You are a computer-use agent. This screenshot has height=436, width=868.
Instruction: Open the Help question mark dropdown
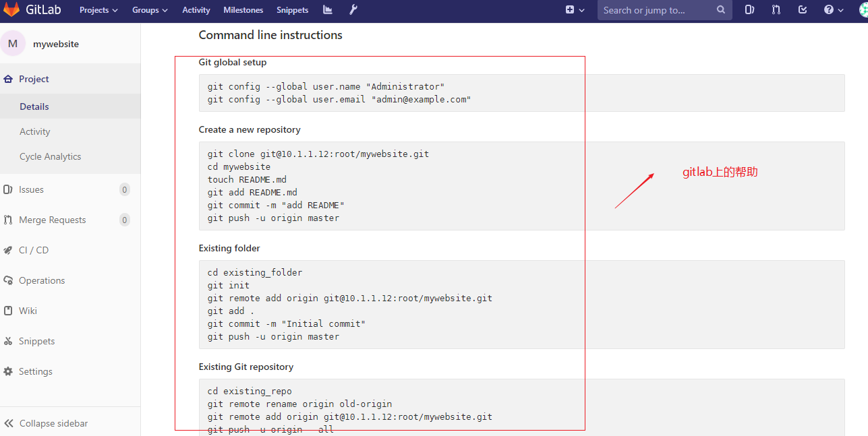(833, 10)
